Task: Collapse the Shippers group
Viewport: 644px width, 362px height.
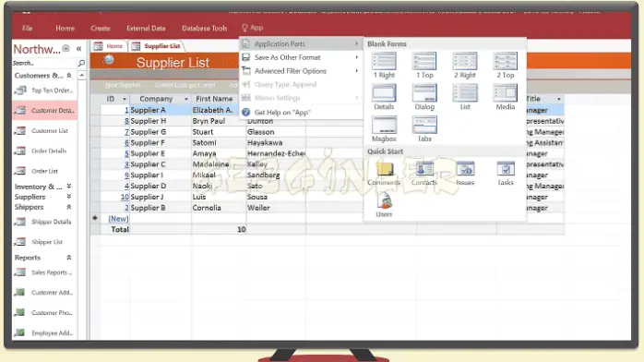Action: [69, 207]
